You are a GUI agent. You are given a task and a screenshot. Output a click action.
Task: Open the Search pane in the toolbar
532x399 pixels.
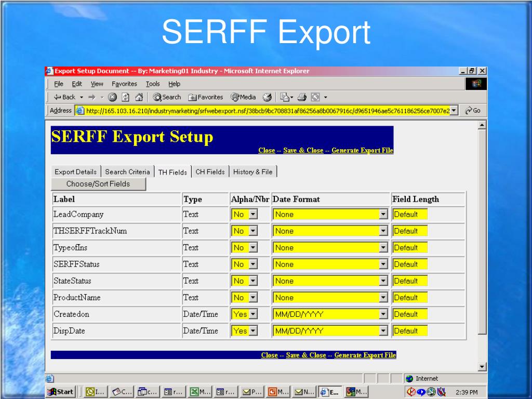167,97
